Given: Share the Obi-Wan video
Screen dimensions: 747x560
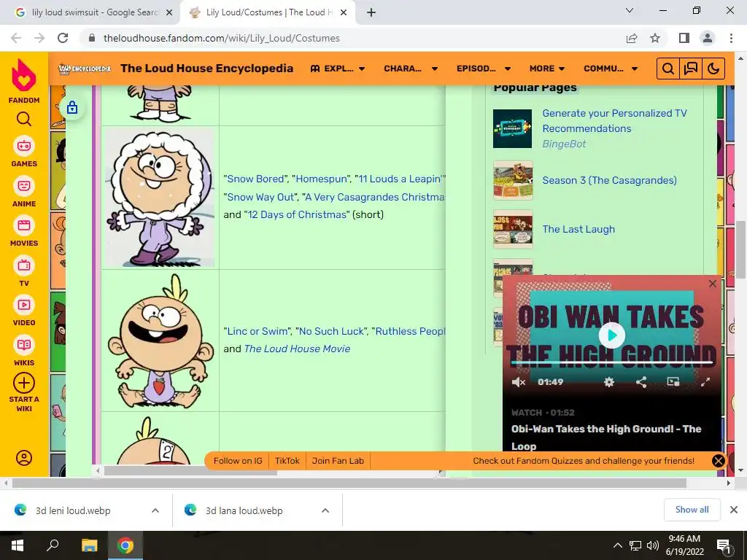Looking at the screenshot, I should 641,382.
